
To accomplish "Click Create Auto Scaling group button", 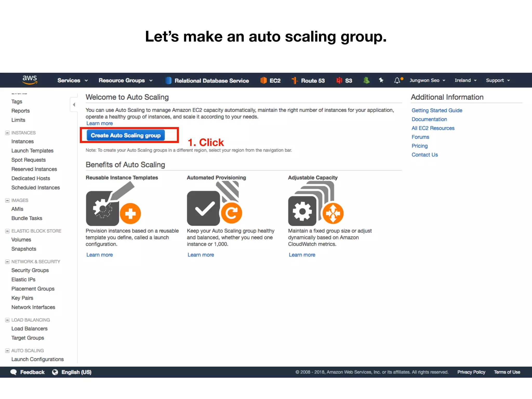I will [x=126, y=135].
